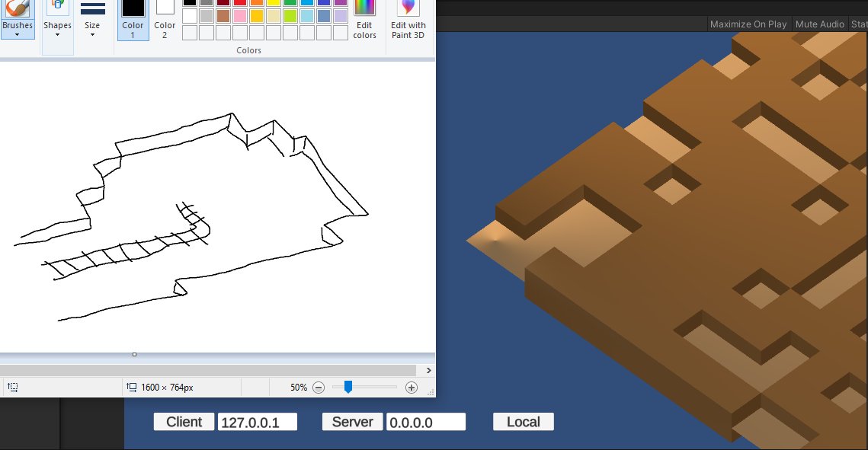Click the Local button

pos(523,422)
